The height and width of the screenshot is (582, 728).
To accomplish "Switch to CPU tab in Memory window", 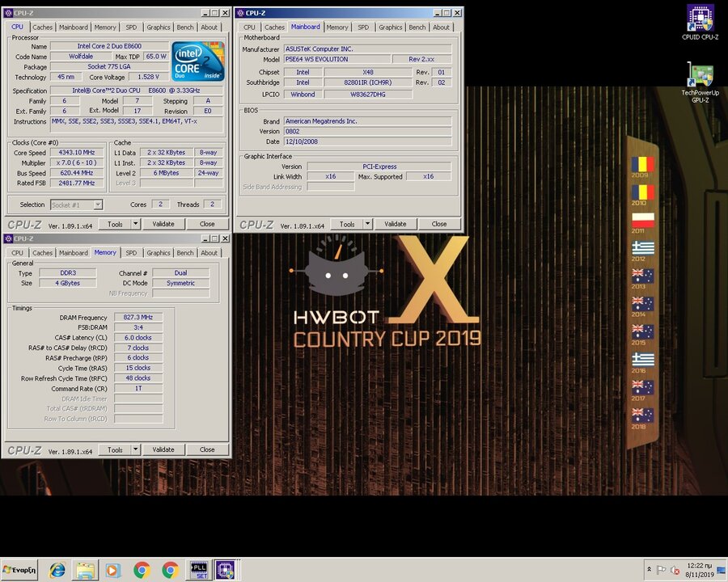I will 17,252.
